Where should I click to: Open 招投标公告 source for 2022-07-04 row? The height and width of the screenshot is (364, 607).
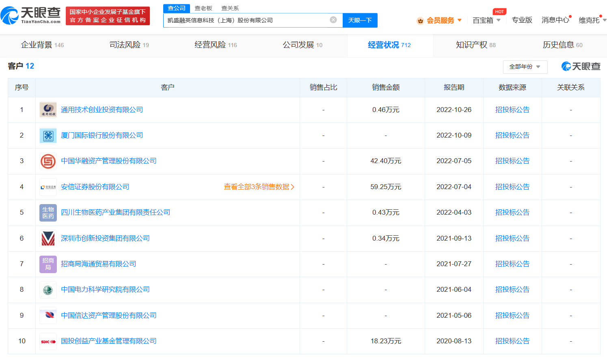tap(512, 187)
